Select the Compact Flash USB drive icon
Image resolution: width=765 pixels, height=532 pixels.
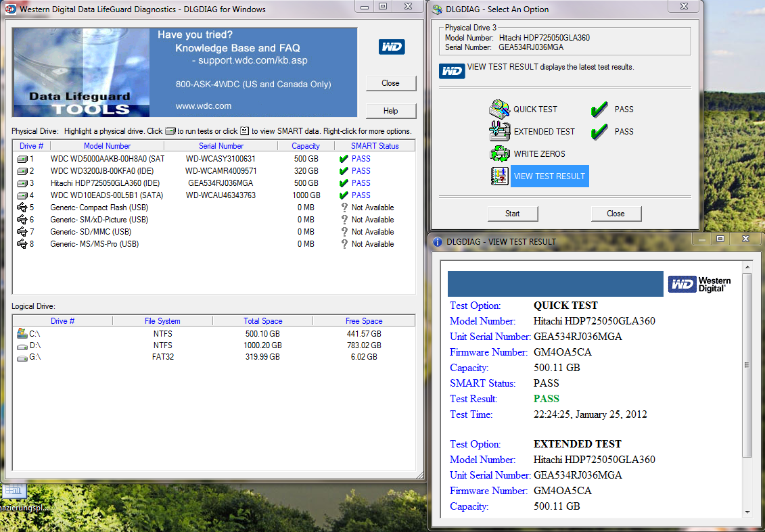click(22, 208)
